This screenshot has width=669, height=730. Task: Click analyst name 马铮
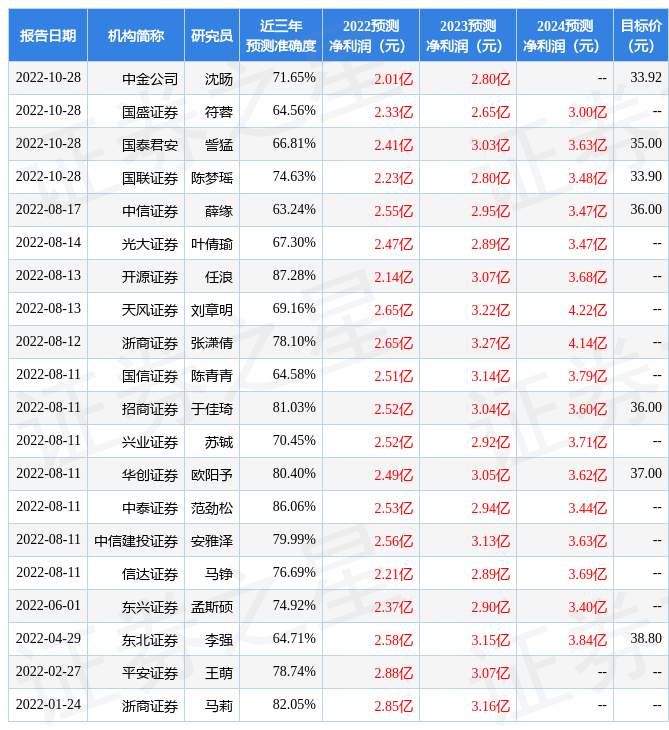[219, 575]
